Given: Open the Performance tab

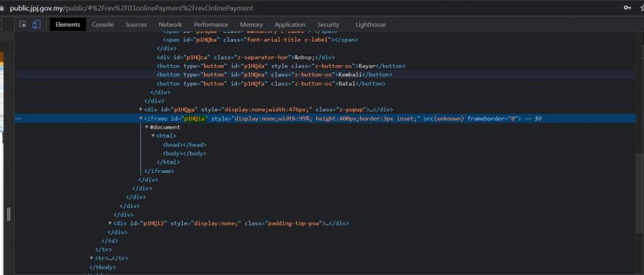Looking at the screenshot, I should coord(211,25).
